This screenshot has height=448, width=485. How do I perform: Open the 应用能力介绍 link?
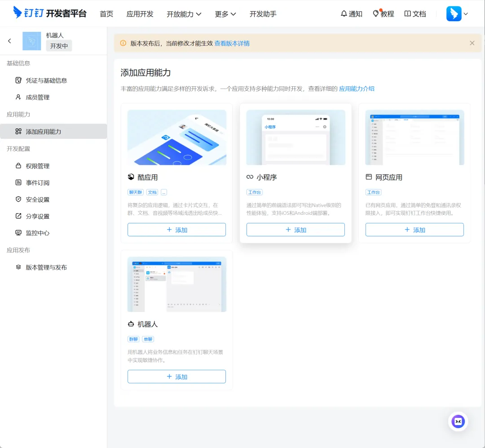click(x=357, y=89)
